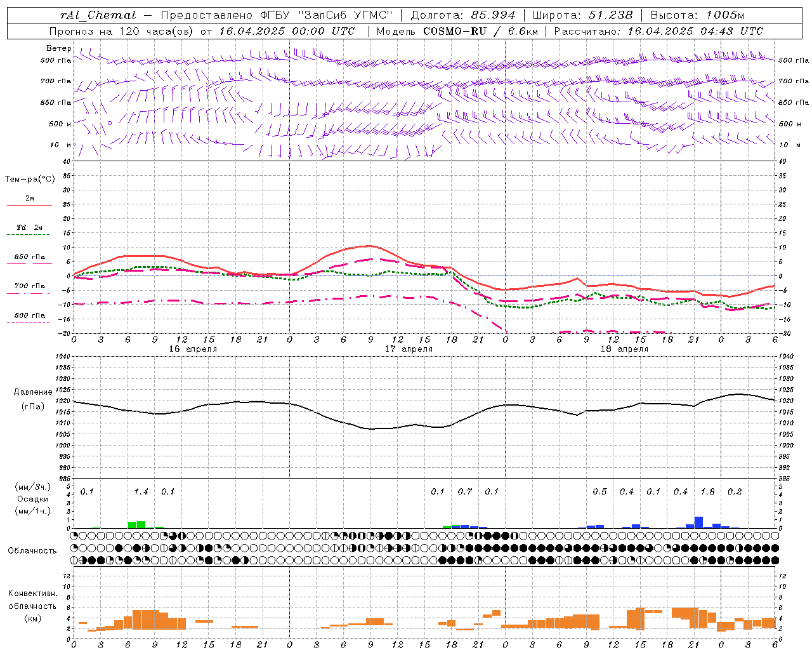
Task: Click the (мм/1ч.) hourly precipitation label
Action: point(33,511)
